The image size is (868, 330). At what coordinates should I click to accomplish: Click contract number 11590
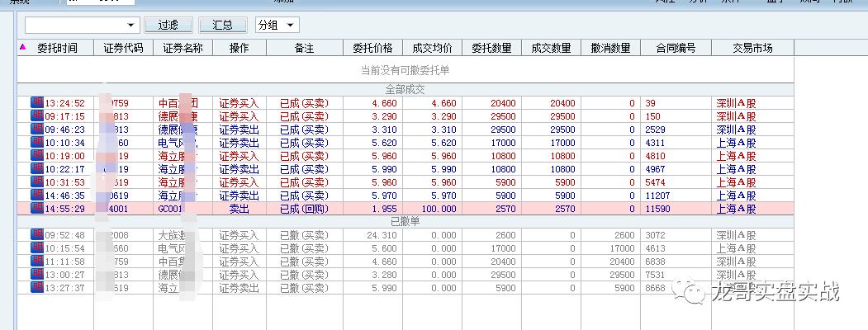click(657, 209)
